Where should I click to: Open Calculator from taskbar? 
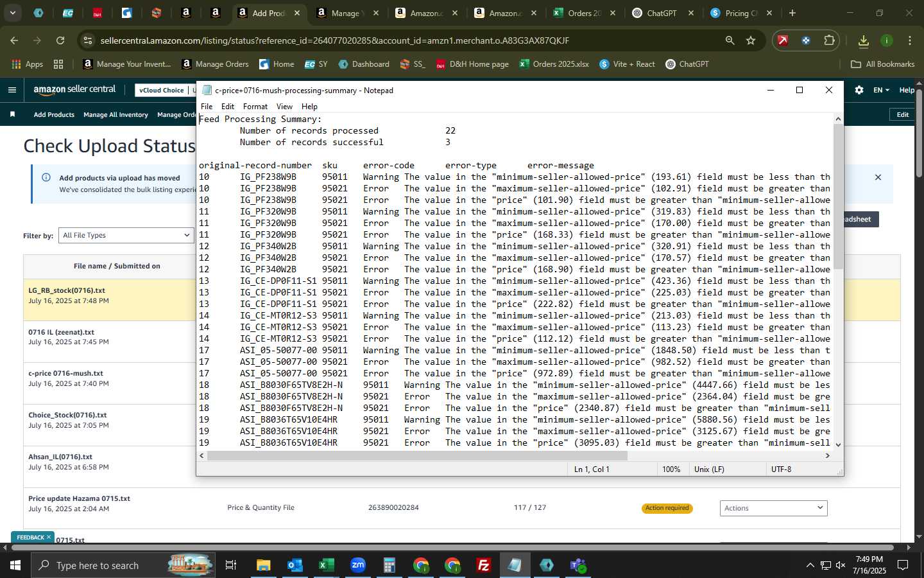pyautogui.click(x=389, y=565)
